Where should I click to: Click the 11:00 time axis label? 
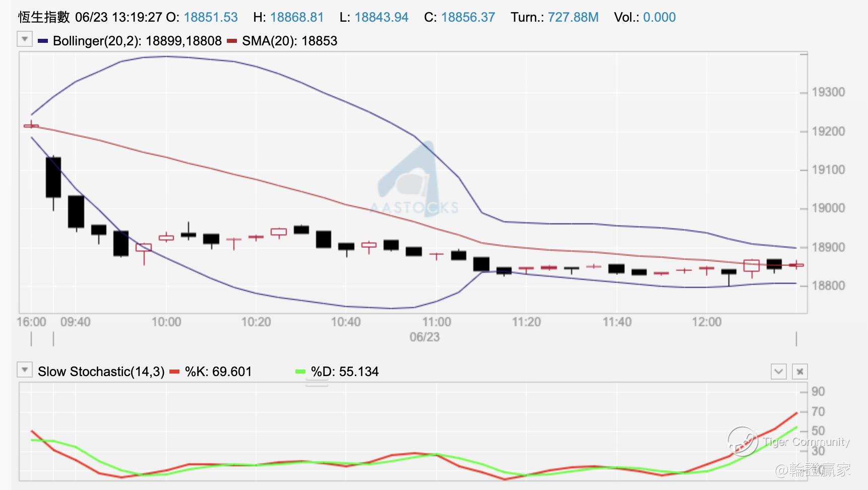click(x=437, y=322)
